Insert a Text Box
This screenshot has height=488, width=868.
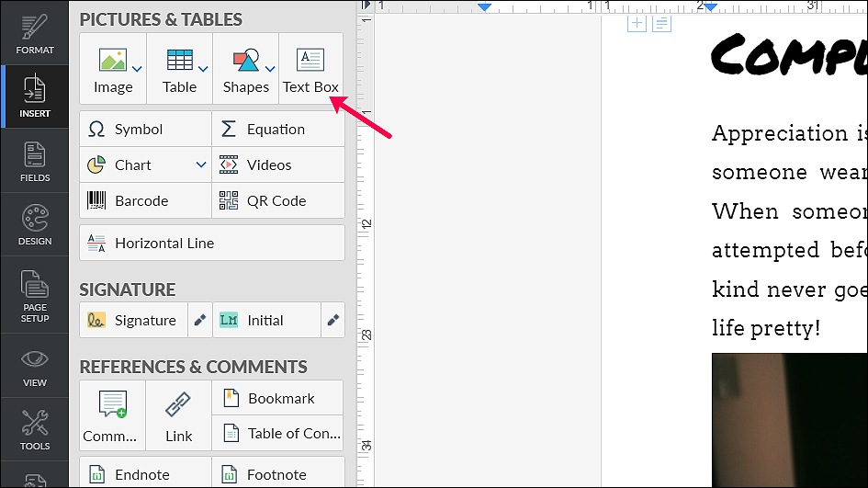click(310, 69)
